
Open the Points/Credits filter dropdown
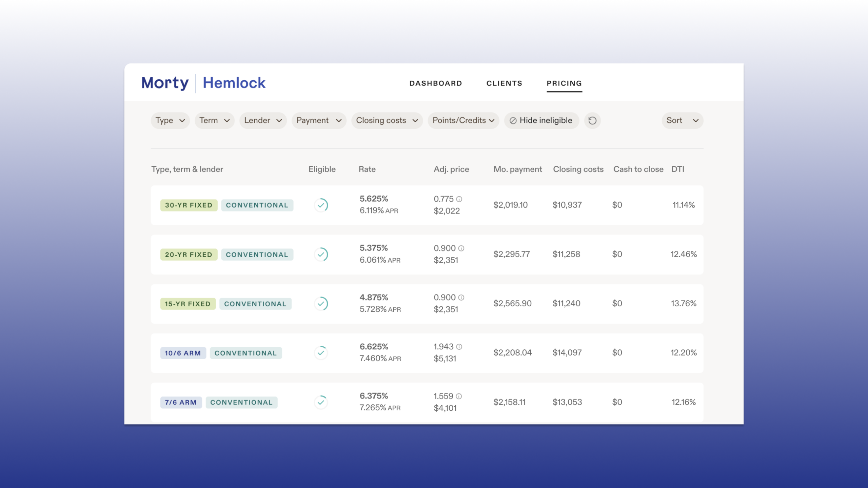coord(463,120)
